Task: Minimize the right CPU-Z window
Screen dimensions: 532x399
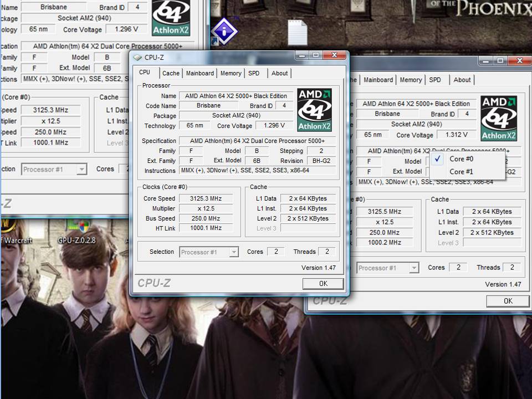Action: (x=486, y=61)
